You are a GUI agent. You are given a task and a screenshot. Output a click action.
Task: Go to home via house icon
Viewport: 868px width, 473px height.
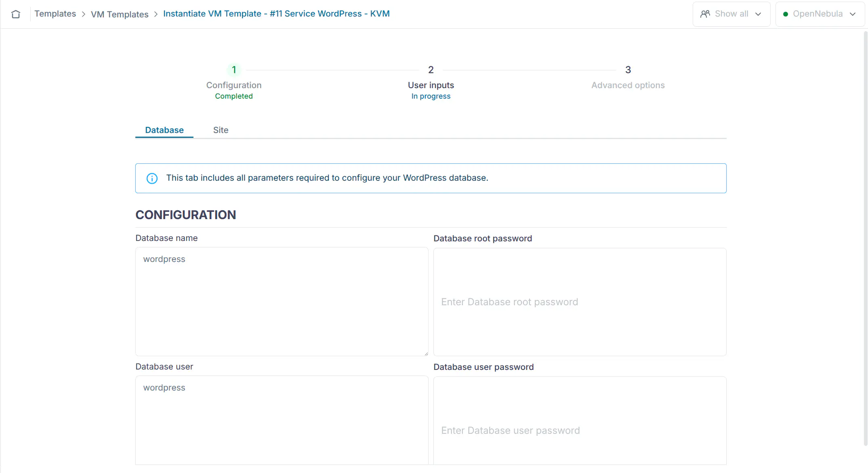click(x=16, y=14)
